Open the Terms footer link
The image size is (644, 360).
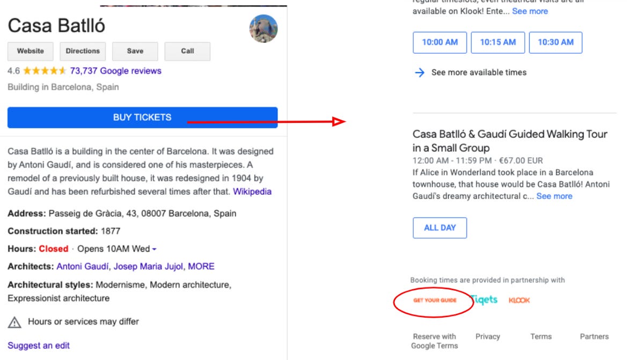point(541,336)
